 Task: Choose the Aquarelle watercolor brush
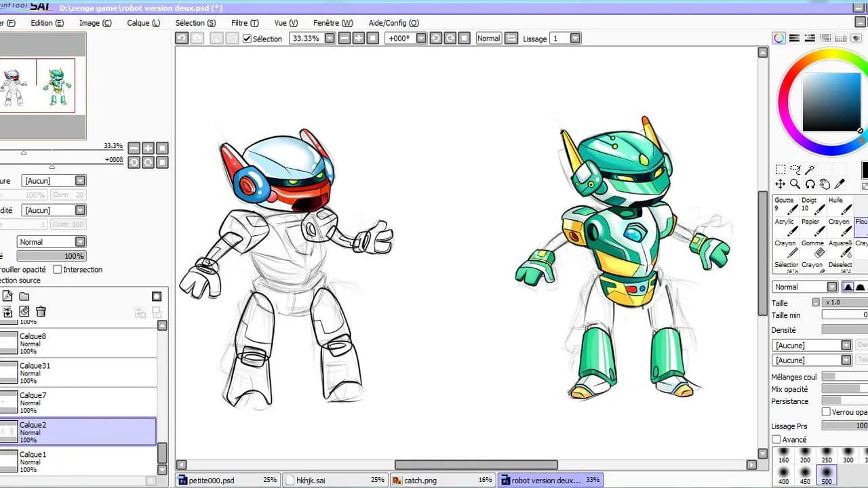tap(840, 249)
